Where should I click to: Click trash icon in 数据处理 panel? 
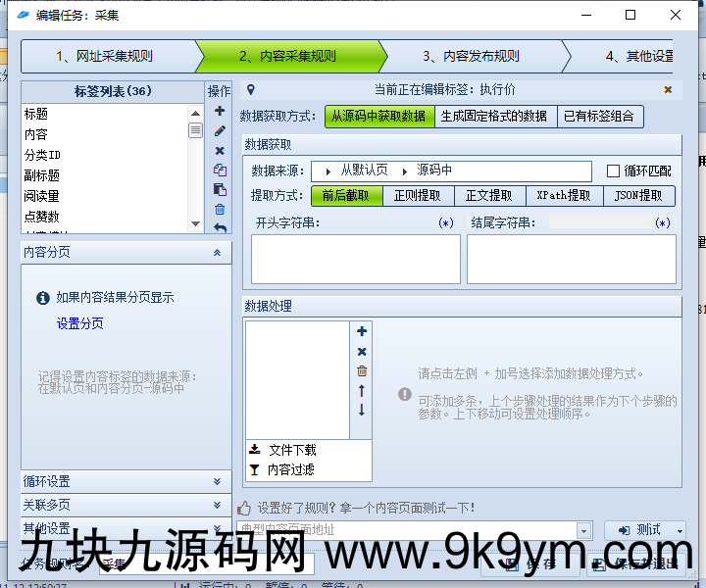pos(362,371)
